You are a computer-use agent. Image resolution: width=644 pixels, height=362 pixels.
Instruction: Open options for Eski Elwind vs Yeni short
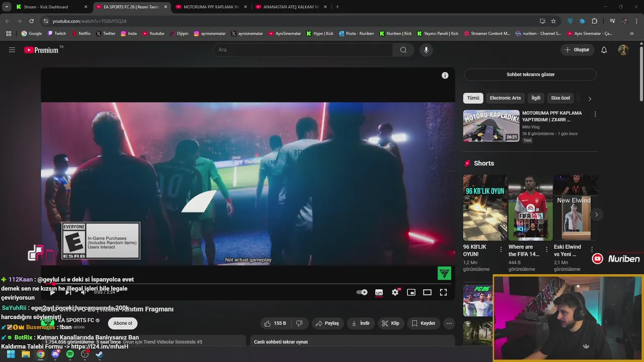(x=592, y=249)
